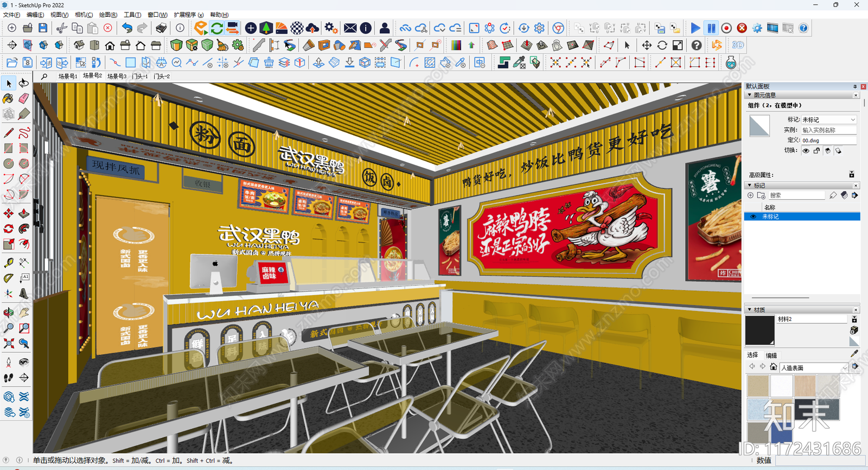Select the Pan hand tool
Image resolution: width=868 pixels, height=470 pixels.
(24, 313)
